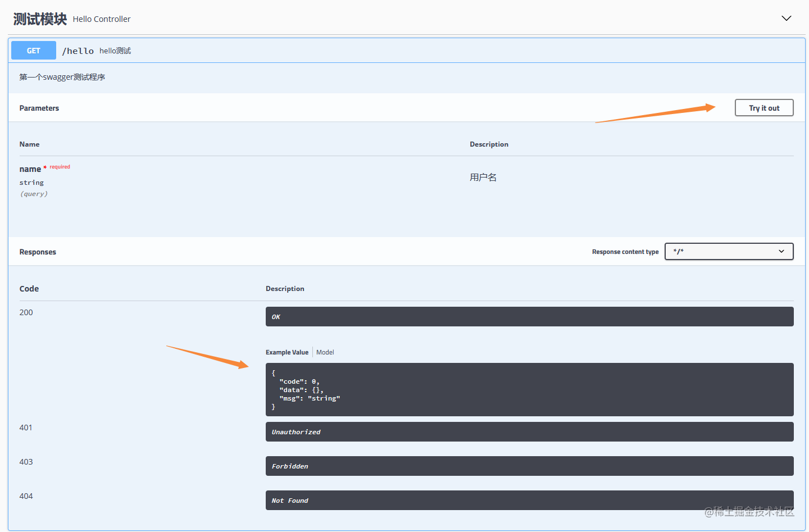Click the Code column header
The height and width of the screenshot is (532, 809).
coord(29,289)
